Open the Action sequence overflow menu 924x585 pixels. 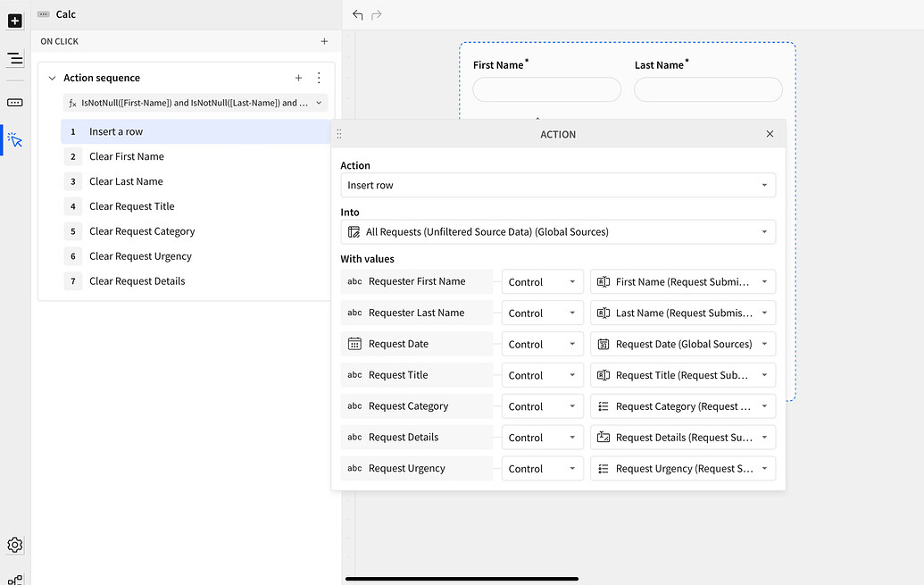pos(319,78)
